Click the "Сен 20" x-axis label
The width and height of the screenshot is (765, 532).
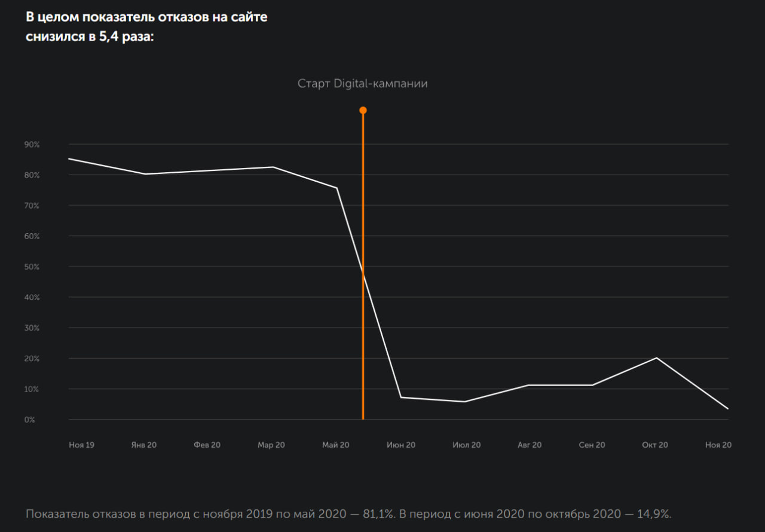(x=592, y=445)
